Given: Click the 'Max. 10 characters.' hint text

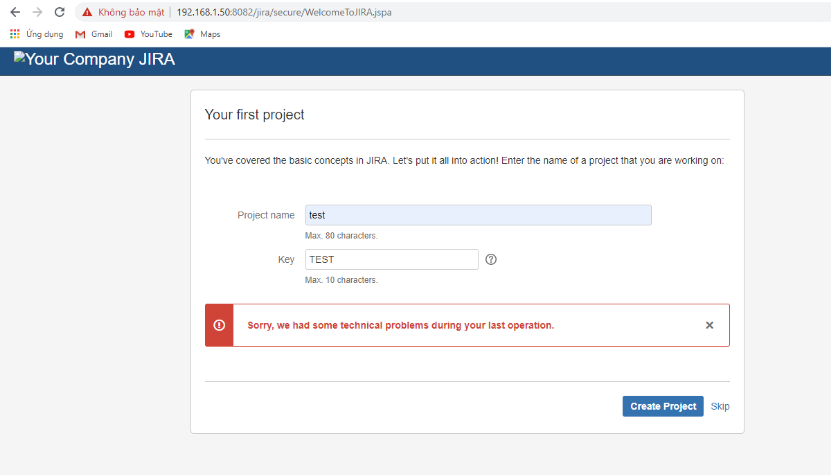Looking at the screenshot, I should (x=341, y=280).
